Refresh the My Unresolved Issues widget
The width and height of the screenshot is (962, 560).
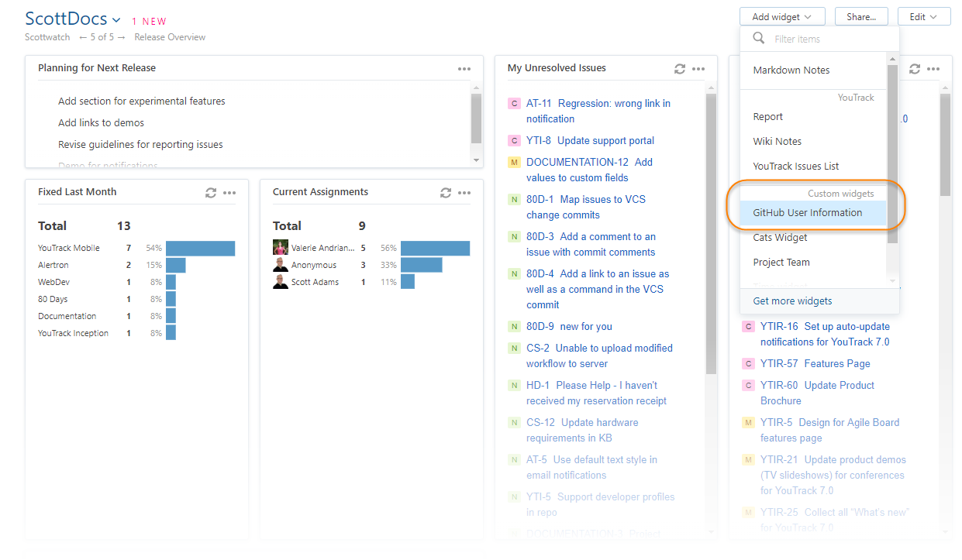680,69
